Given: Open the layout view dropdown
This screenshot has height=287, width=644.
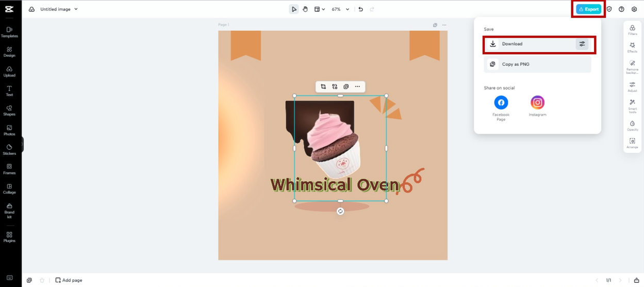Looking at the screenshot, I should pyautogui.click(x=320, y=9).
